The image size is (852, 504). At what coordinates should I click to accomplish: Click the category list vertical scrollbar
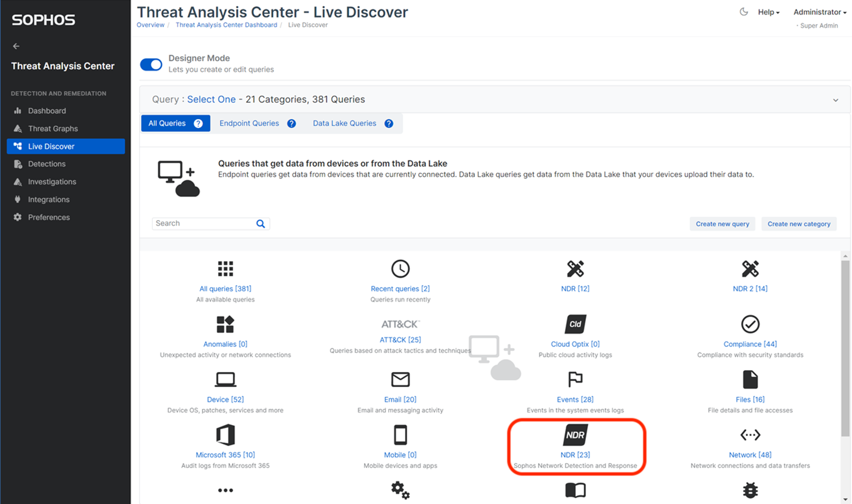[845, 348]
